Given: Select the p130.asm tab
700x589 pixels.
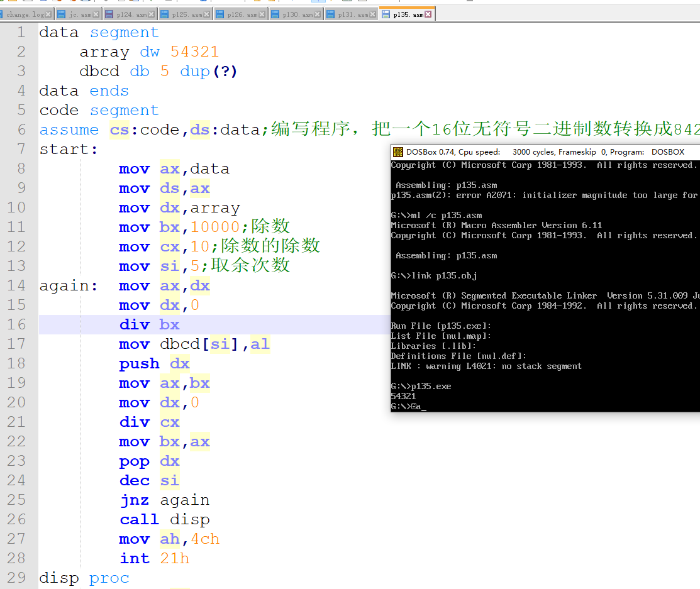Looking at the screenshot, I should [297, 14].
